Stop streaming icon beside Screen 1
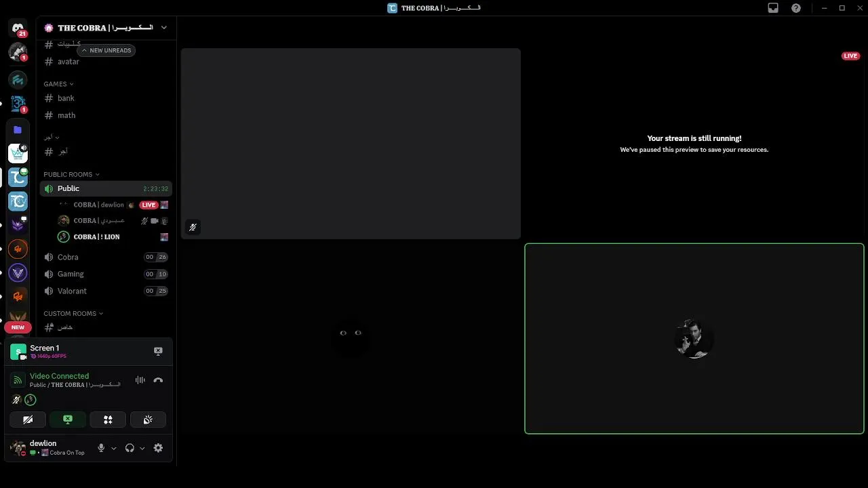 click(158, 351)
